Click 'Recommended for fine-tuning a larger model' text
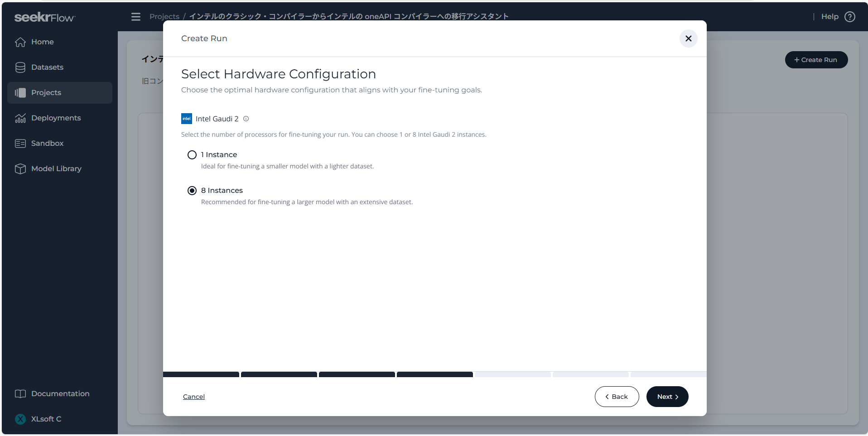 click(x=307, y=202)
